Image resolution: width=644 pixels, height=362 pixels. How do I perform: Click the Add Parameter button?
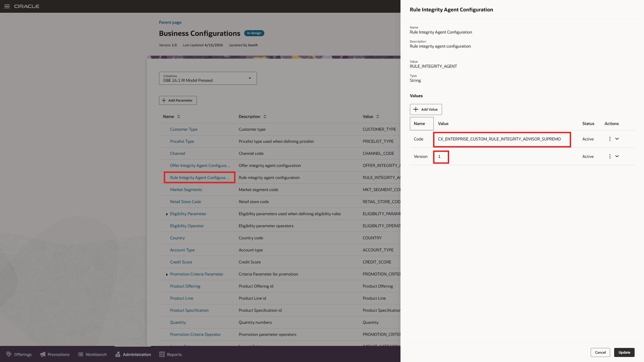click(178, 100)
